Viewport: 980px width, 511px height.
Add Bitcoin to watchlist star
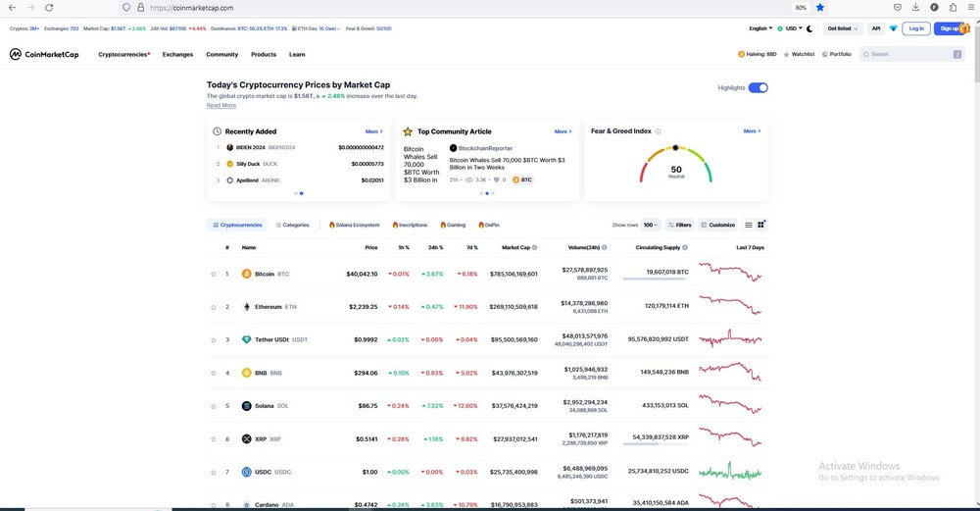(x=213, y=274)
